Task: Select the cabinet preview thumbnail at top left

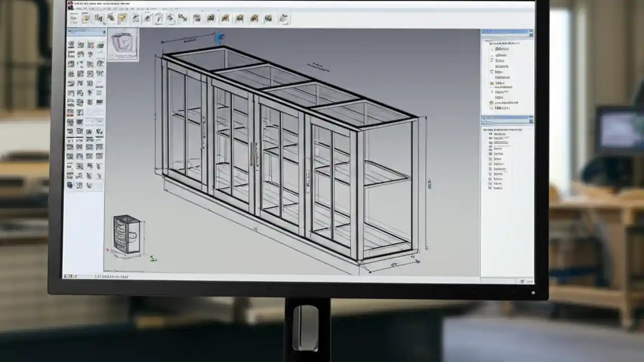Action: click(x=123, y=44)
